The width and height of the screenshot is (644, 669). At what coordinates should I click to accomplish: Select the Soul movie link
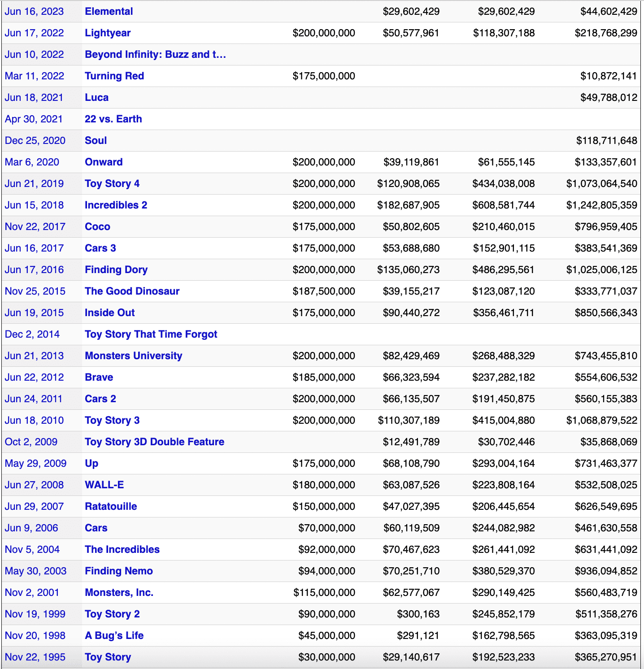(96, 141)
